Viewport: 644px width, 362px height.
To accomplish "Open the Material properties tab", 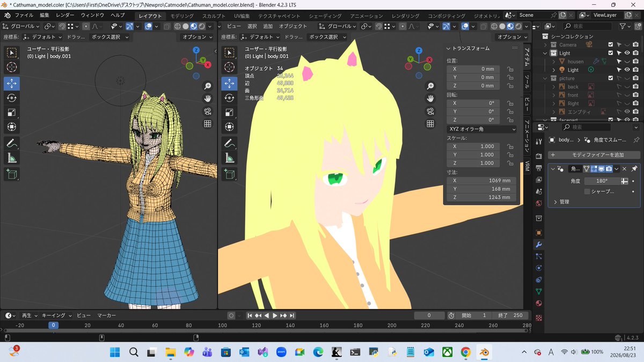I will pos(539,304).
